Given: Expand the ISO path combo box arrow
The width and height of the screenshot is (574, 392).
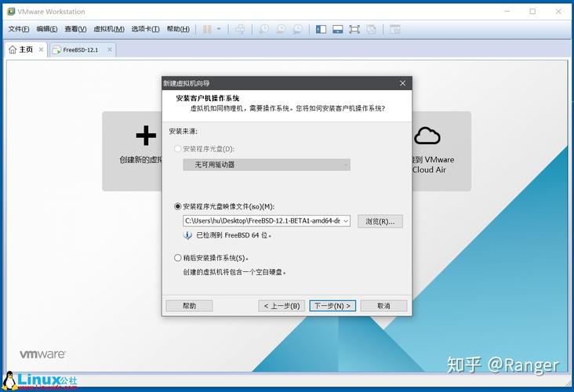Looking at the screenshot, I should tap(346, 221).
